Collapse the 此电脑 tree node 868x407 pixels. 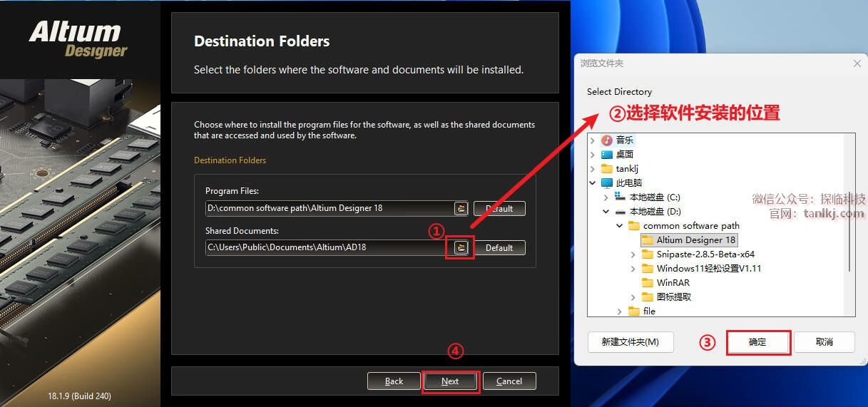click(593, 183)
